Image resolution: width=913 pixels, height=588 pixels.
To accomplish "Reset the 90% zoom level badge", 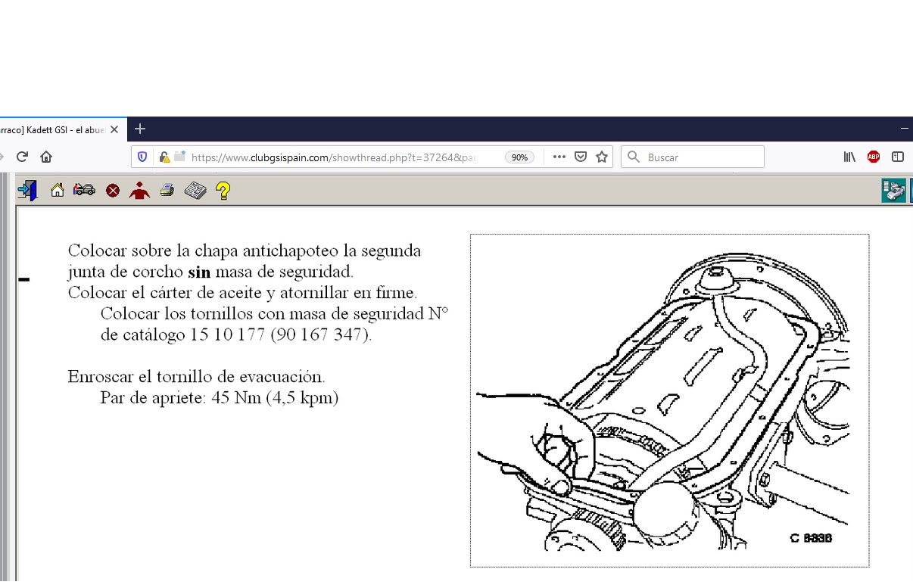I will point(519,157).
